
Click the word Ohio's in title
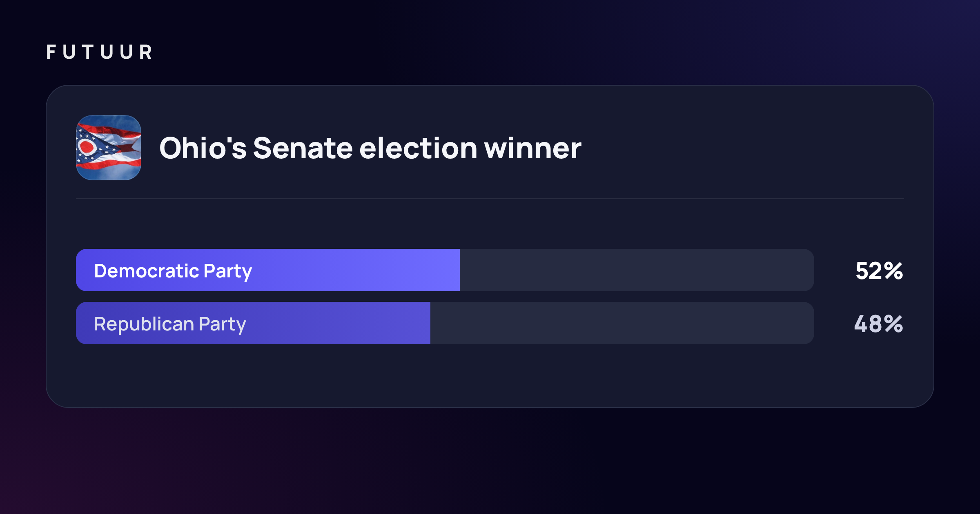click(x=203, y=148)
